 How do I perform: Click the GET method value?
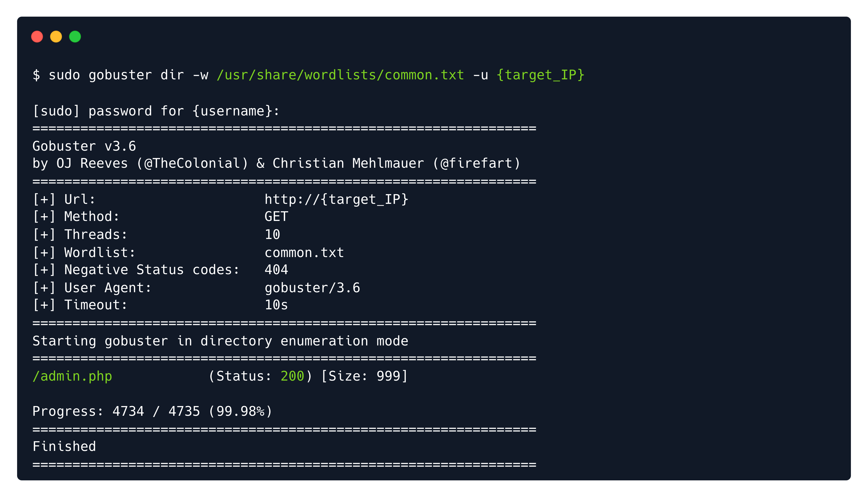point(276,216)
